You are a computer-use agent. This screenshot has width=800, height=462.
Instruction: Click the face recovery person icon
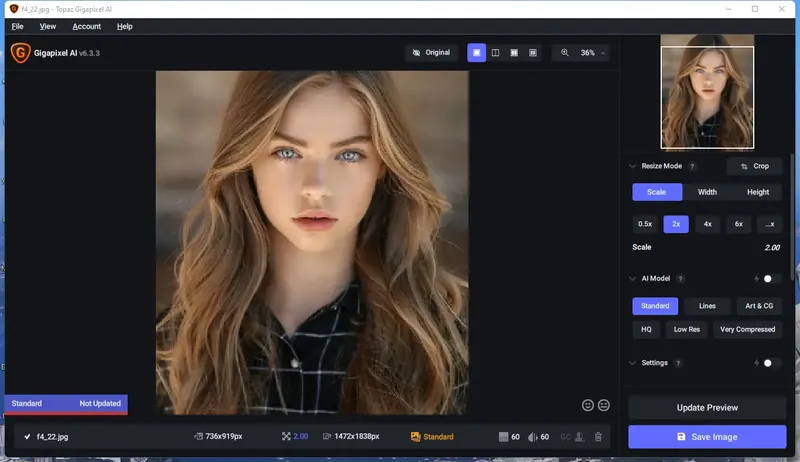coord(580,437)
